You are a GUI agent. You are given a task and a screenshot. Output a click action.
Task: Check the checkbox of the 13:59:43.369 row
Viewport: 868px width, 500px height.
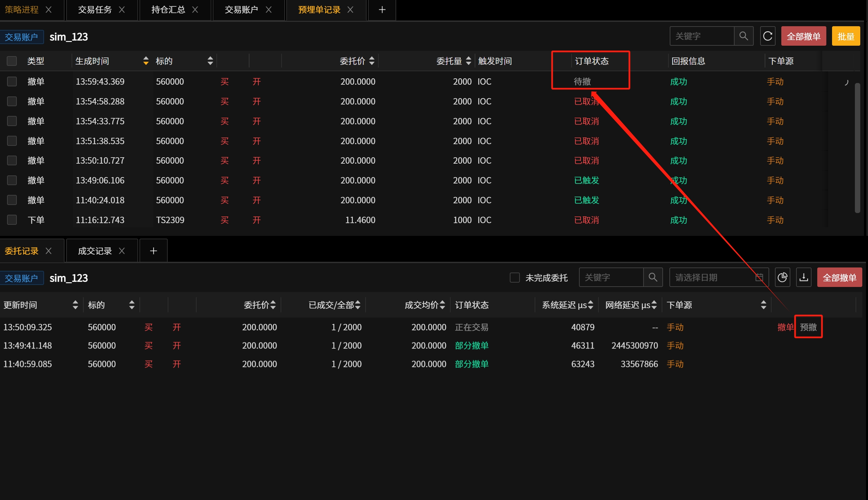point(12,81)
